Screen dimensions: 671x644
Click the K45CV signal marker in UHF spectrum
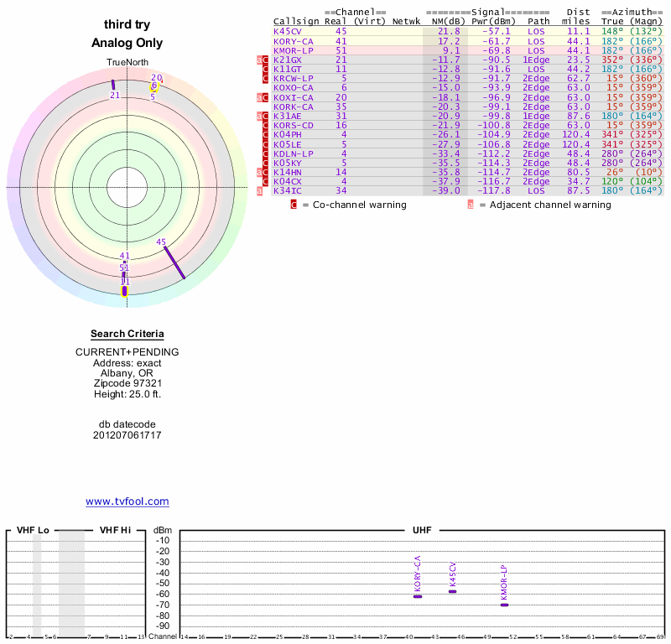tap(453, 591)
